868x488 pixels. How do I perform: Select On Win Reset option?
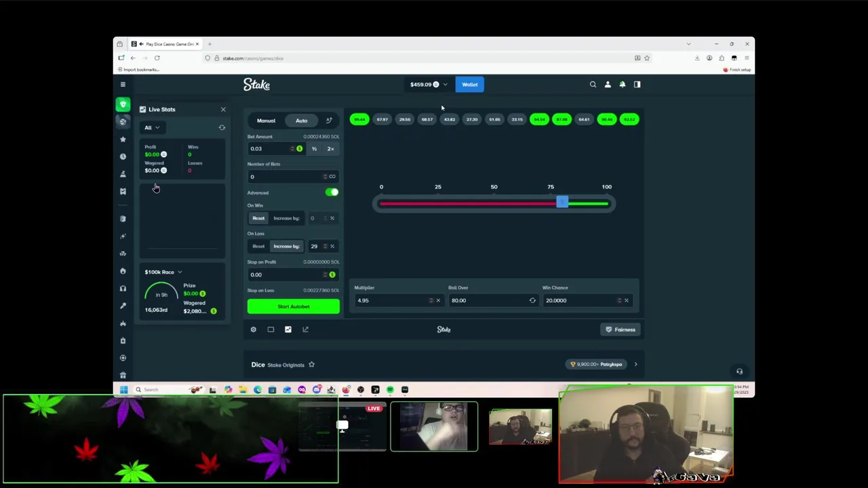click(x=258, y=218)
